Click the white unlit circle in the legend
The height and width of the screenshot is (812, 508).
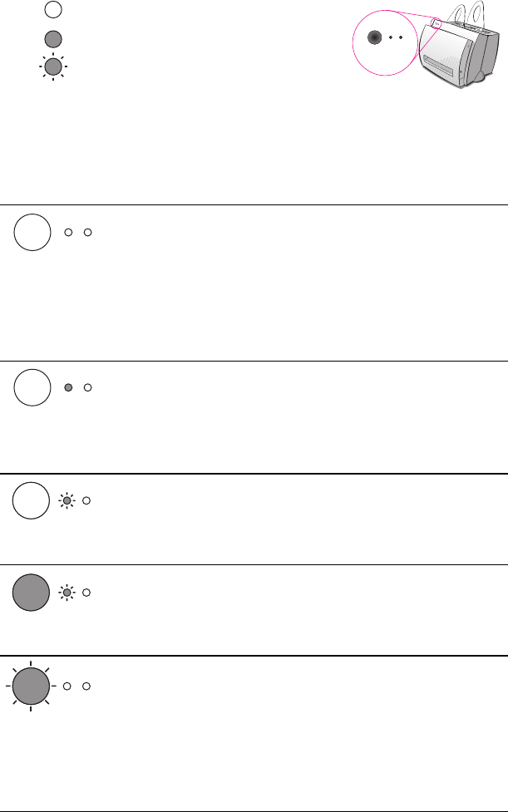click(x=53, y=10)
